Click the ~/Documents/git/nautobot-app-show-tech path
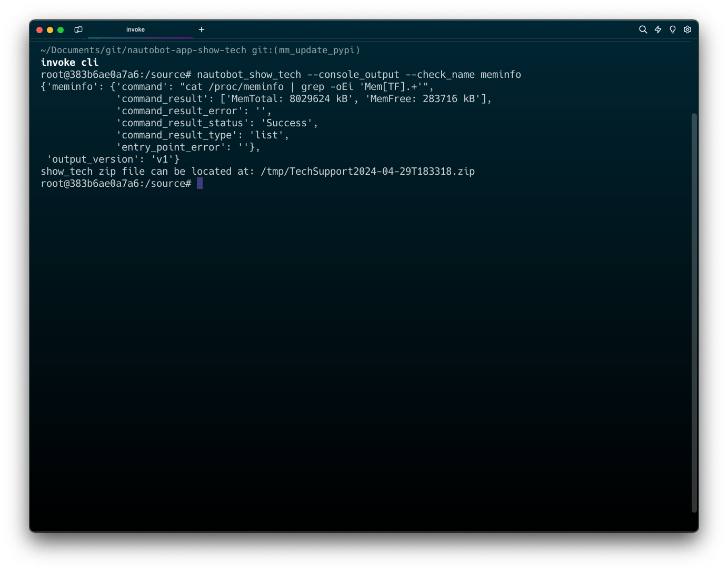 point(143,50)
